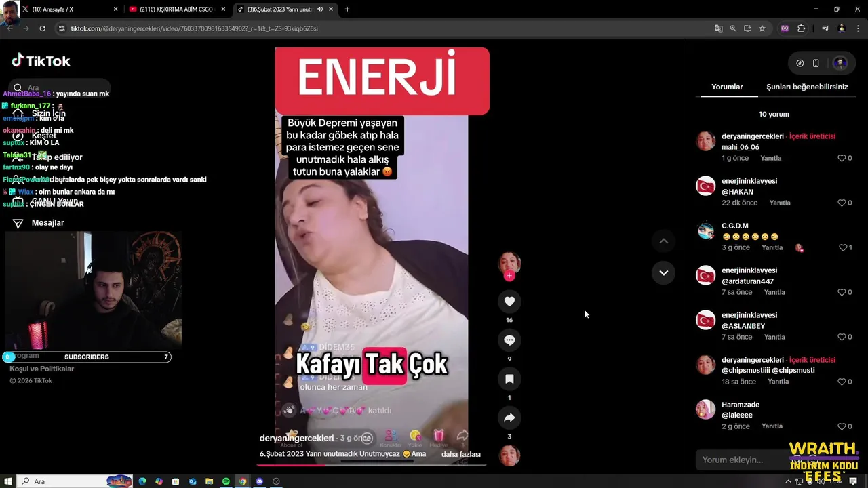Click the TikTok logo
The image size is (868, 488).
(41, 61)
